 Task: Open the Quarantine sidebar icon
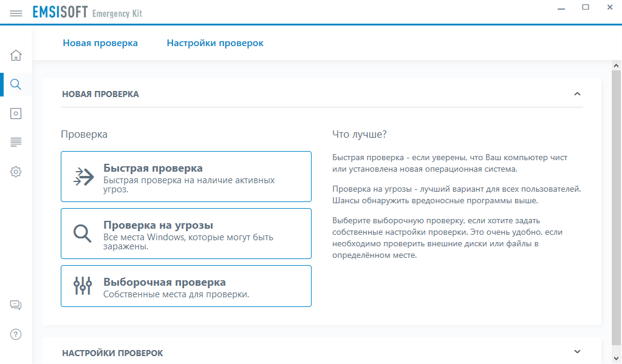(16, 113)
